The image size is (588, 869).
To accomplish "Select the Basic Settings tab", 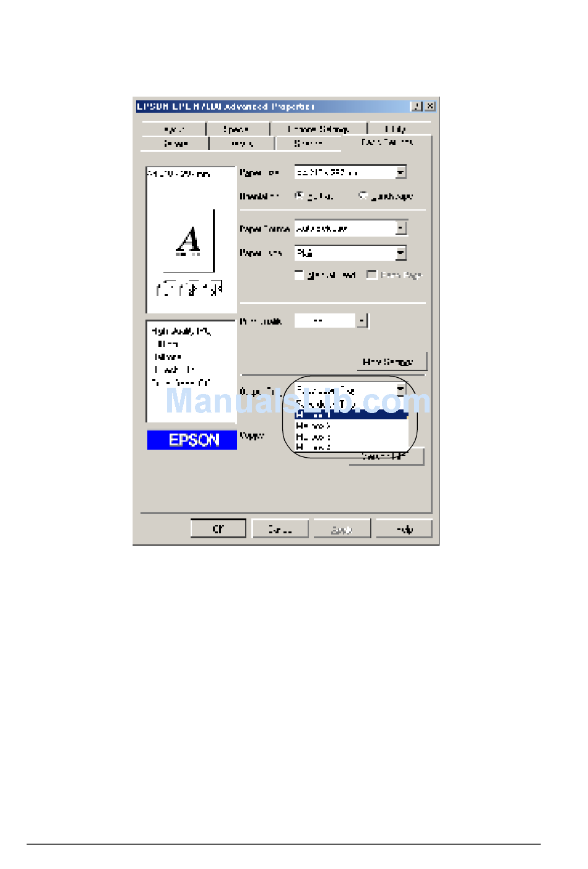I will pos(387,142).
